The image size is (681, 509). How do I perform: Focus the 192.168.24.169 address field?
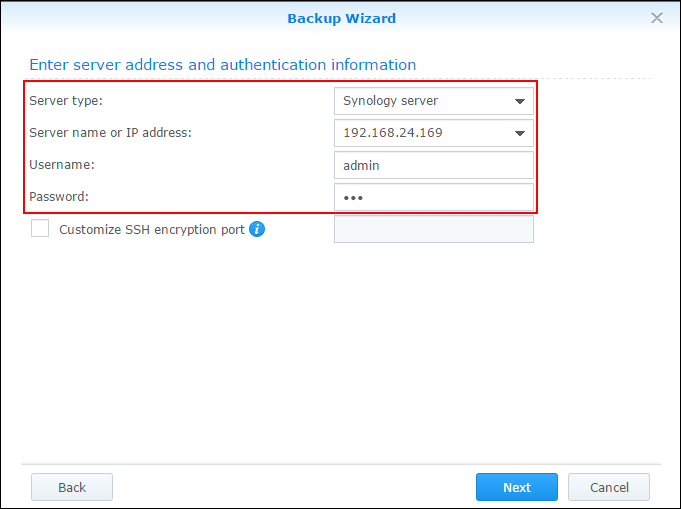[x=434, y=133]
